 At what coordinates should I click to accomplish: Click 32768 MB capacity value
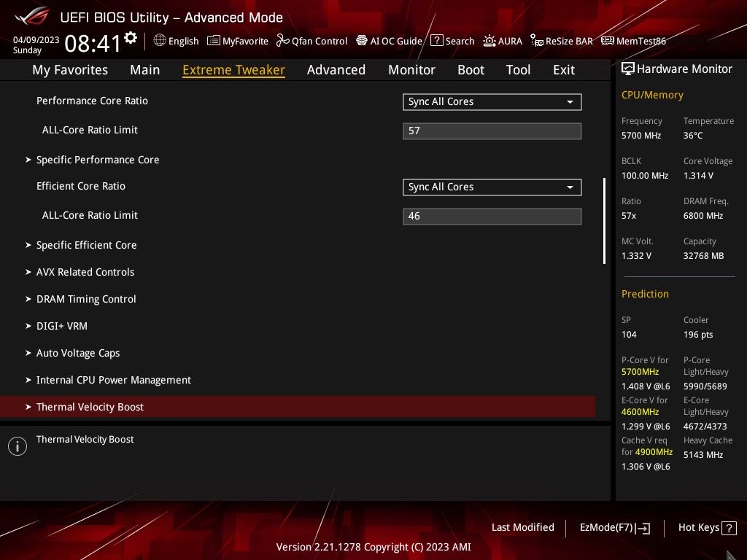(704, 256)
